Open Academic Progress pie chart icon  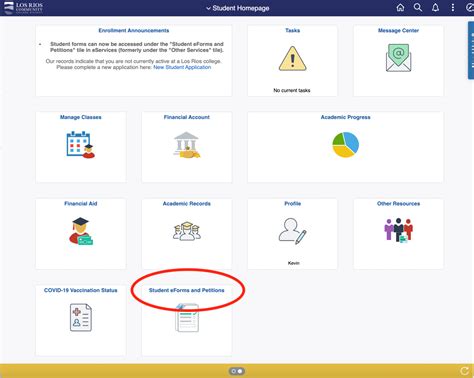tap(346, 145)
